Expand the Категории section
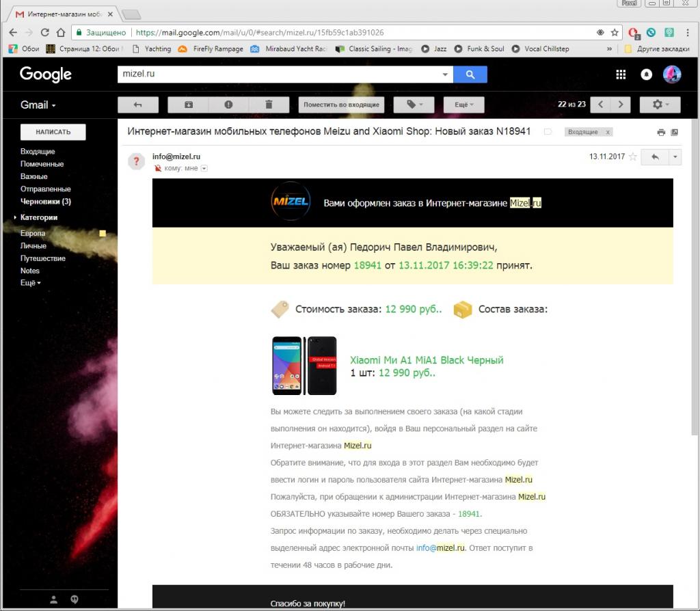 point(38,217)
